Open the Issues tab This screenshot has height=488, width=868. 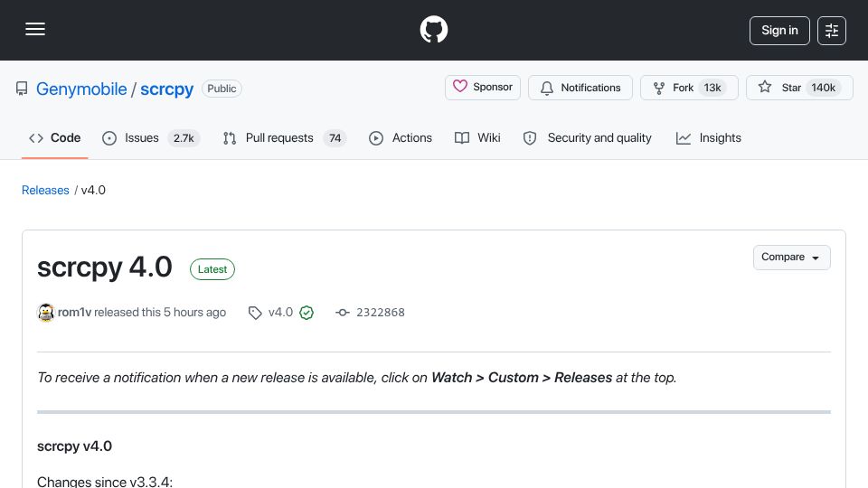pos(151,137)
